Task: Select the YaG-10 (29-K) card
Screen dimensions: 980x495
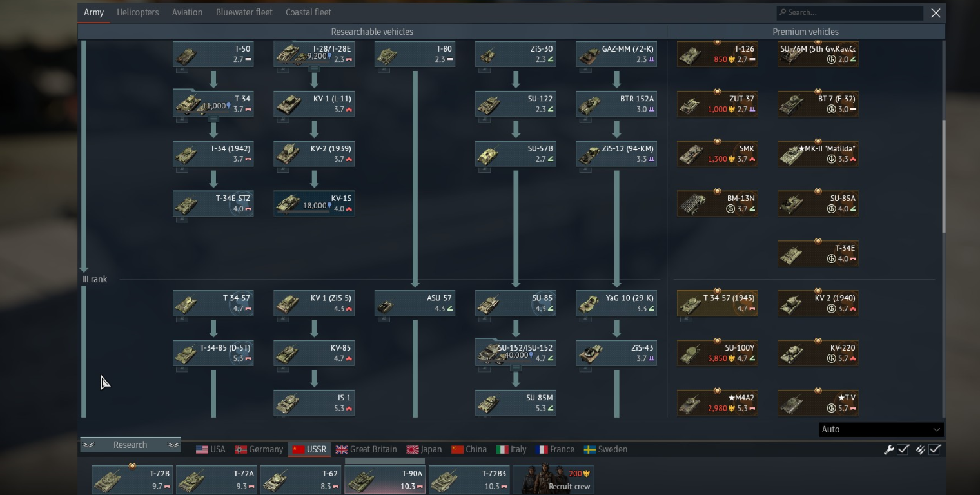Action: click(616, 304)
